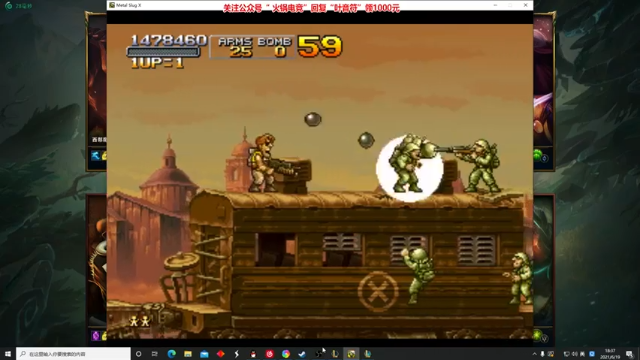Minimize the Metal Slug X window
This screenshot has height=360, width=640.
(x=495, y=5)
